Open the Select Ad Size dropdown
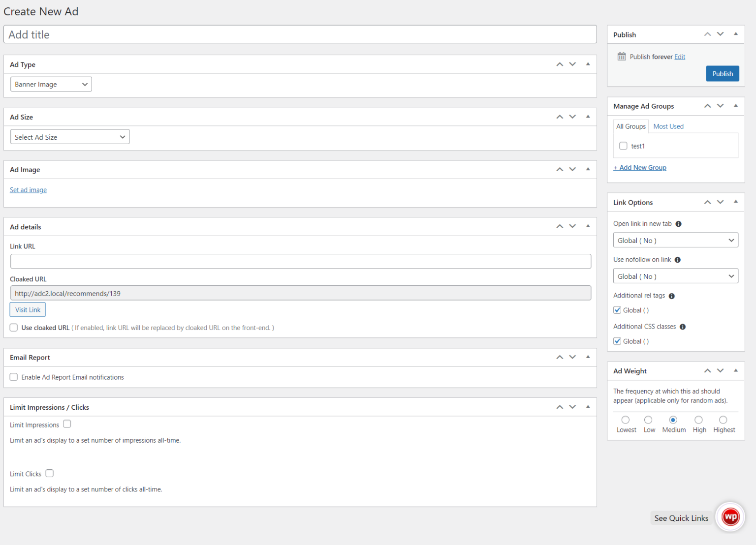The image size is (756, 545). click(69, 136)
